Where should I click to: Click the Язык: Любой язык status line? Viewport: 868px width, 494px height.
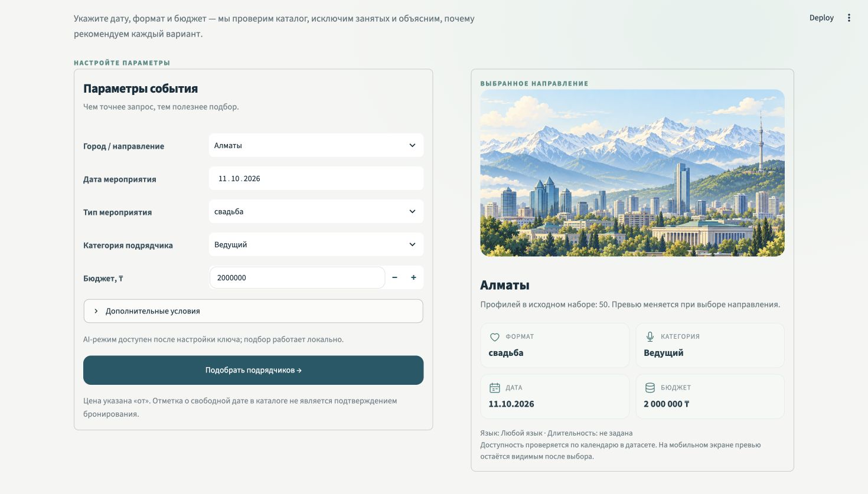(x=556, y=433)
